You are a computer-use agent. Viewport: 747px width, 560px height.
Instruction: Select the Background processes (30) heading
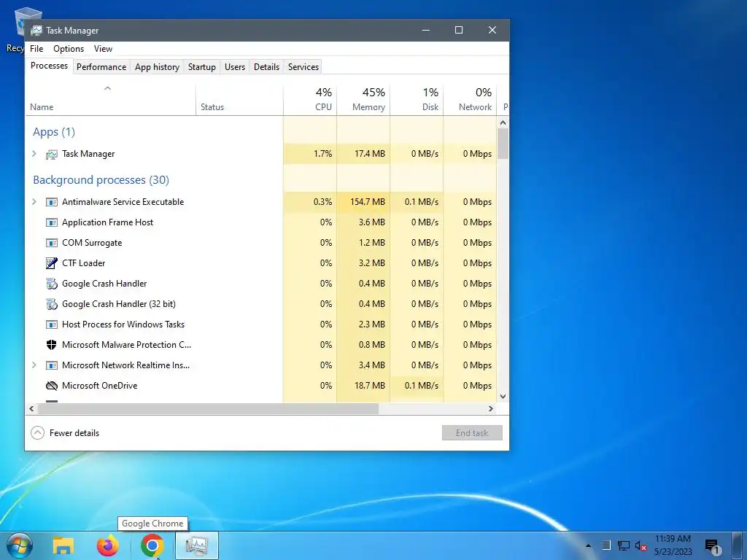click(x=101, y=180)
